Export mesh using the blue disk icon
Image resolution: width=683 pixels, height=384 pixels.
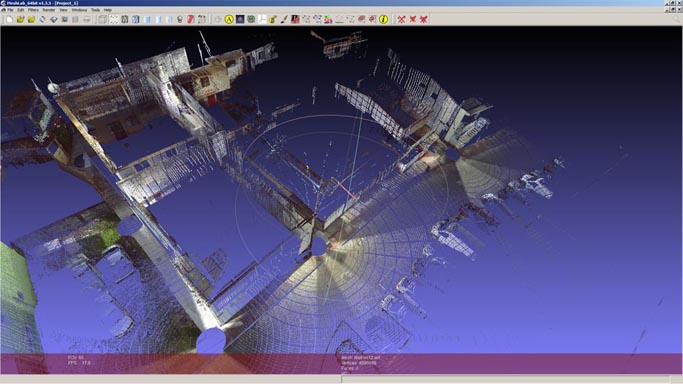[x=54, y=19]
